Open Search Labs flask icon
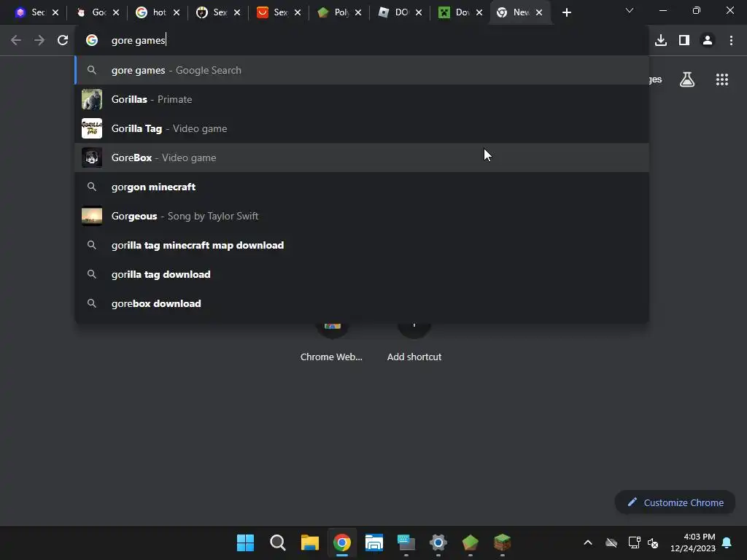747x560 pixels. point(687,79)
